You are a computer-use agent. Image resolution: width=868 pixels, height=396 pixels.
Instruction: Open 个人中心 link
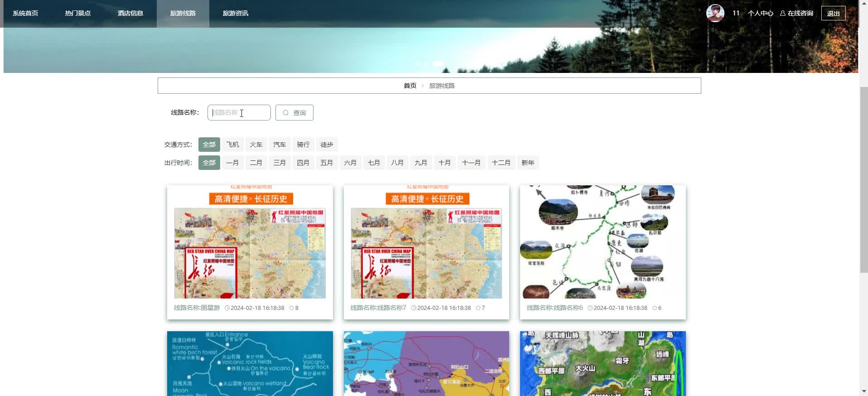(760, 14)
